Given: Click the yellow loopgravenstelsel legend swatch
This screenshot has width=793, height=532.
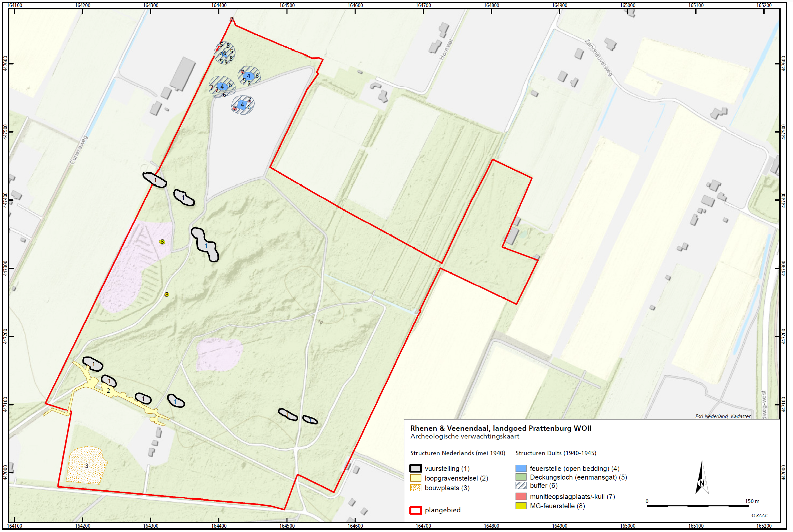Looking at the screenshot, I should coord(415,478).
